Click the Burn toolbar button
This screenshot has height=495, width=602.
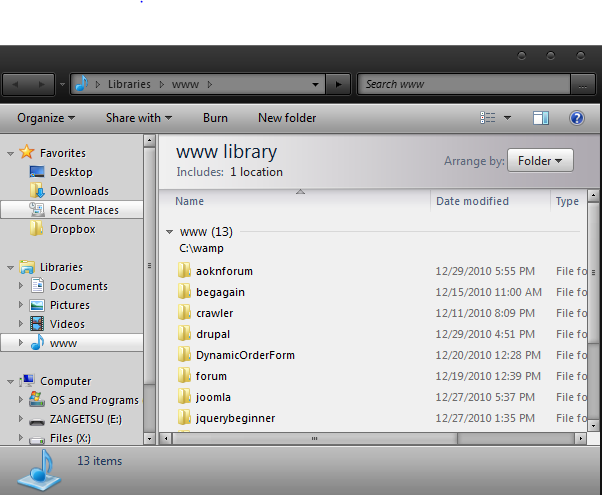[x=215, y=118]
